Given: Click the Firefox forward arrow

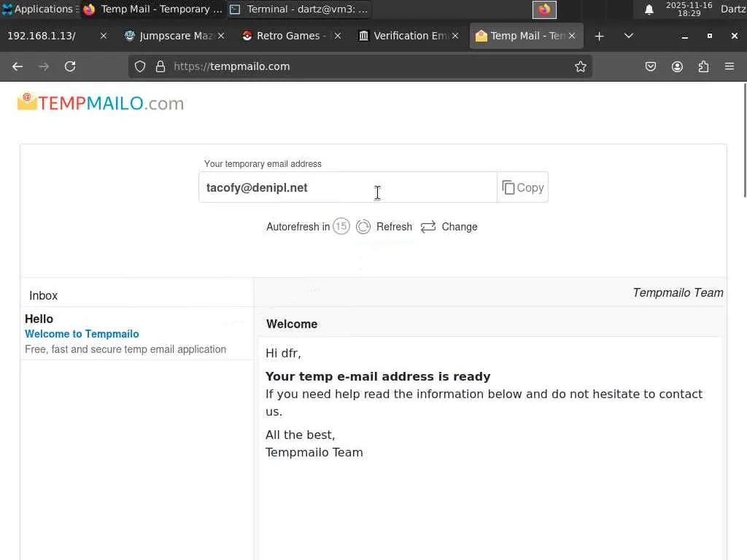Looking at the screenshot, I should (x=44, y=66).
